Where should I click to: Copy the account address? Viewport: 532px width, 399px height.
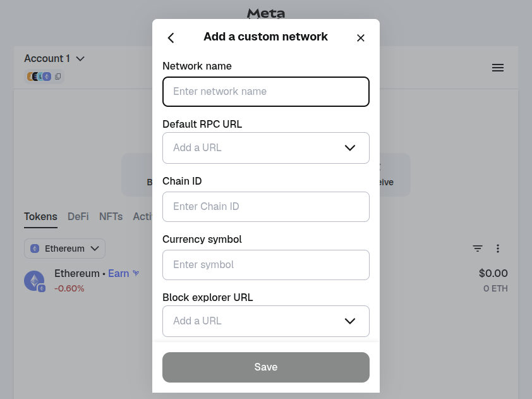click(57, 76)
